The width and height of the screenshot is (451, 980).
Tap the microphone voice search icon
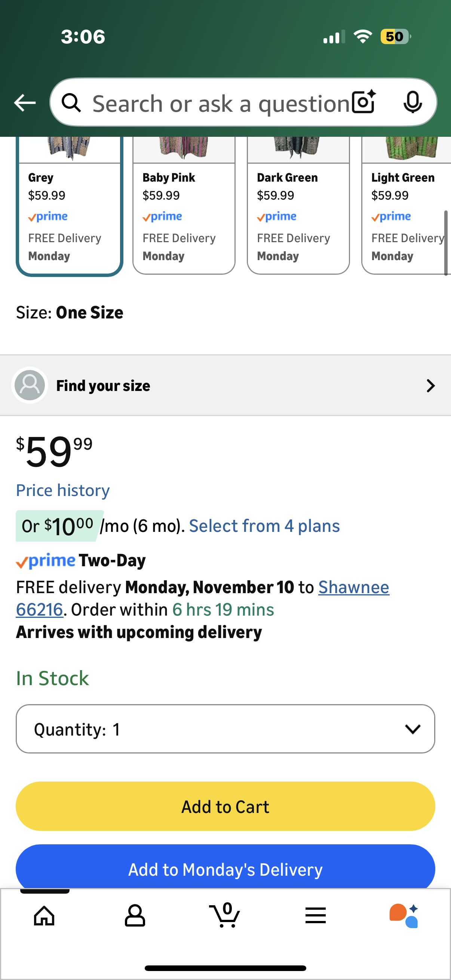[412, 102]
